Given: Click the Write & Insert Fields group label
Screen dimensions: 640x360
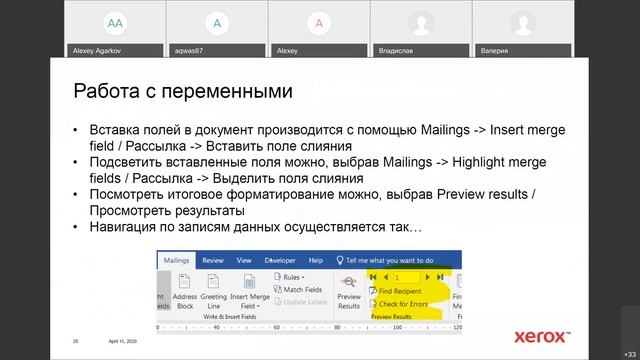Looking at the screenshot, I should pyautogui.click(x=229, y=317).
